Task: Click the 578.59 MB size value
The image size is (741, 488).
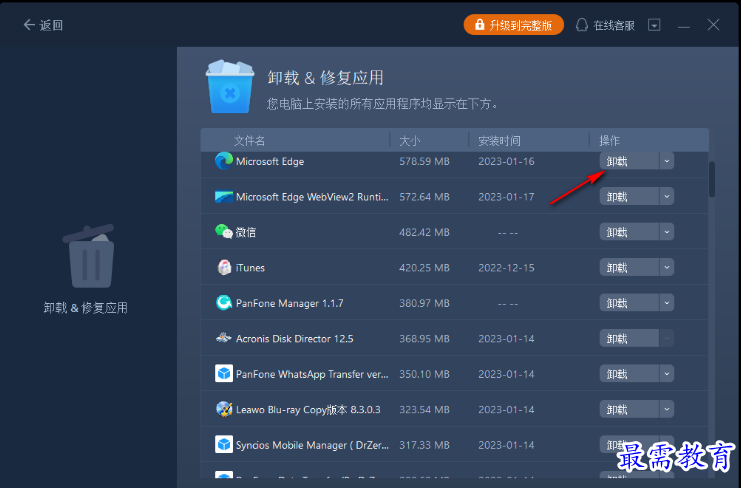Action: 424,161
